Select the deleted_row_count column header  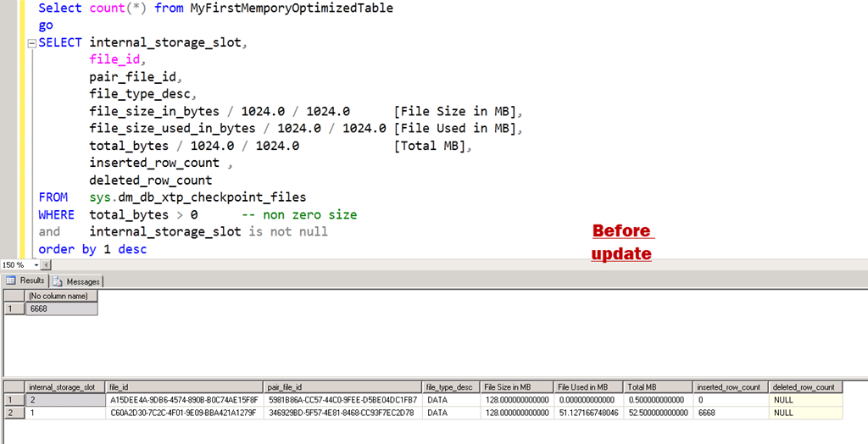[805, 387]
